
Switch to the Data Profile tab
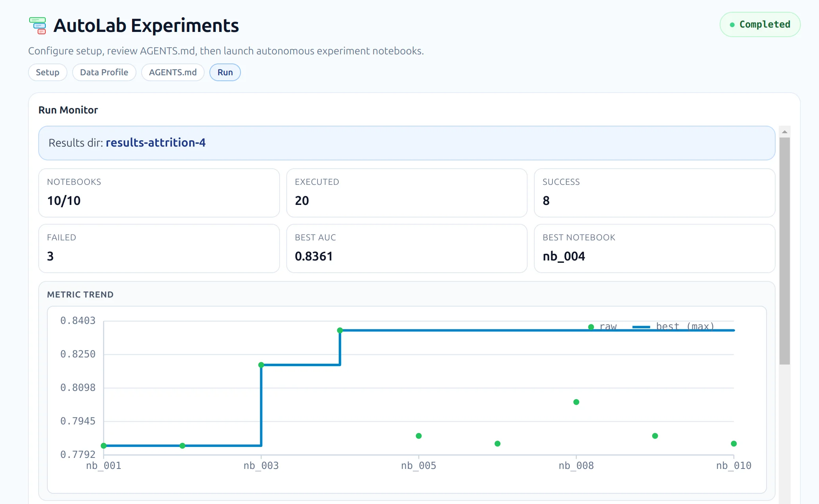point(104,73)
